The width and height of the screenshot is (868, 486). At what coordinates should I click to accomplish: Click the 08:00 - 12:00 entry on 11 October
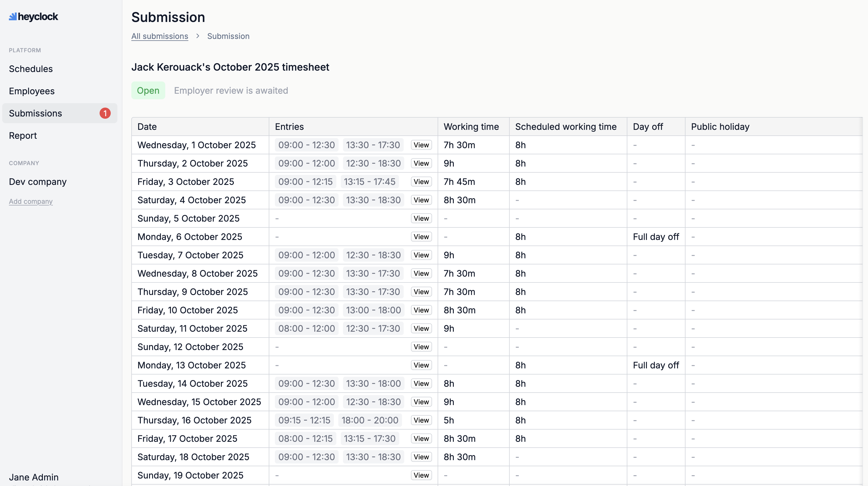(x=306, y=328)
